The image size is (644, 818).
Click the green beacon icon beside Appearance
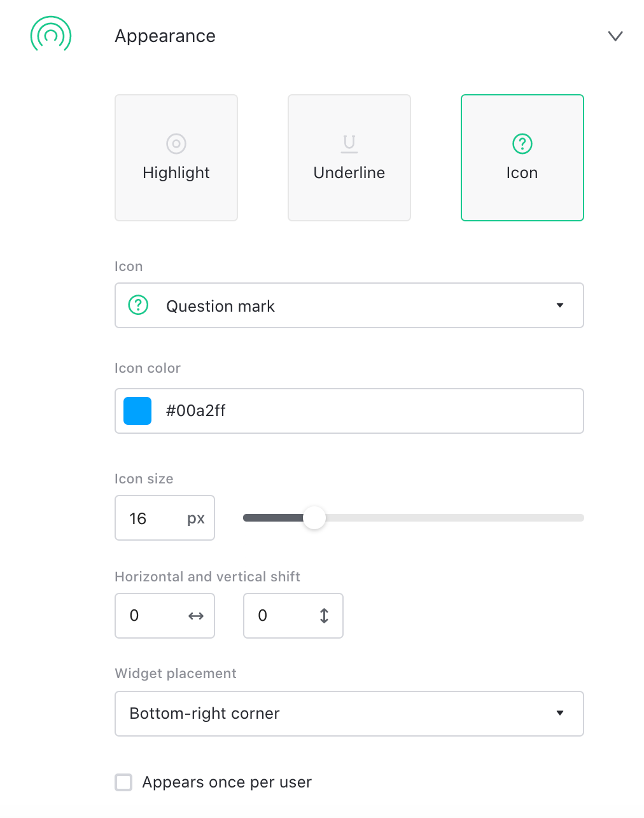[51, 35]
